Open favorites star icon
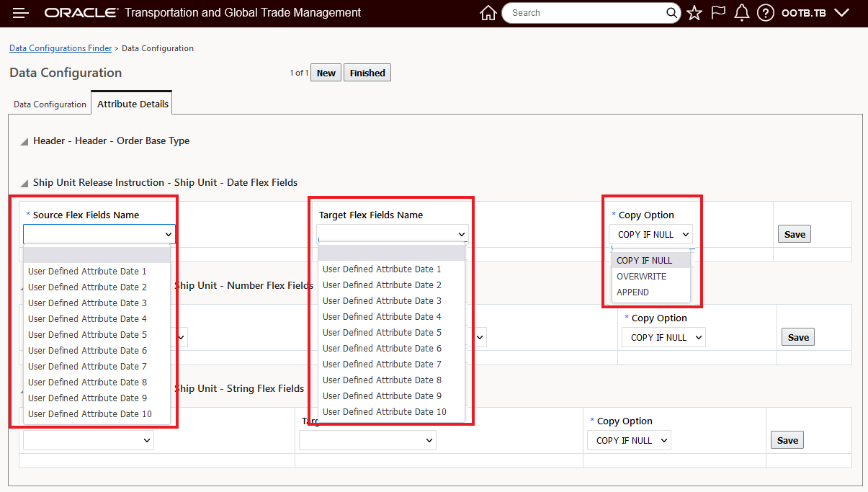 (x=694, y=13)
